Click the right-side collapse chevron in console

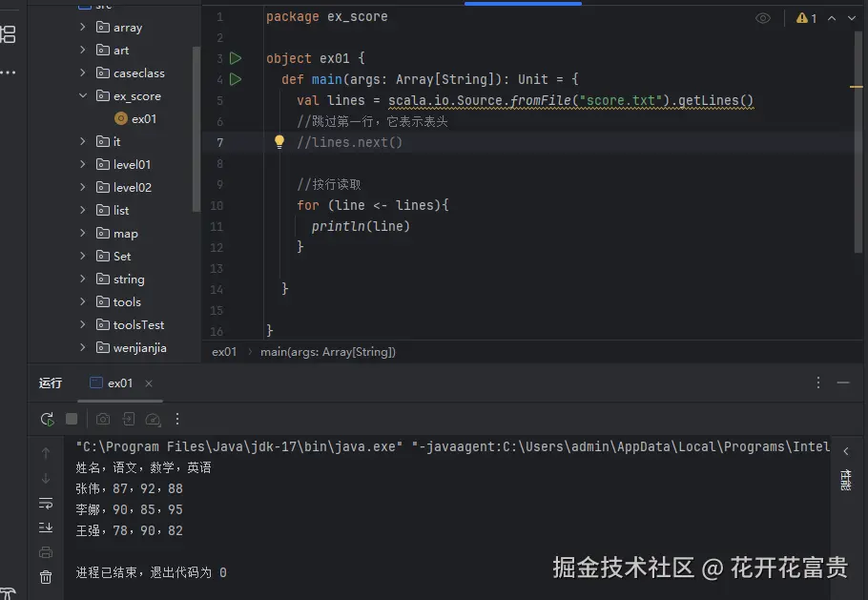(x=846, y=451)
